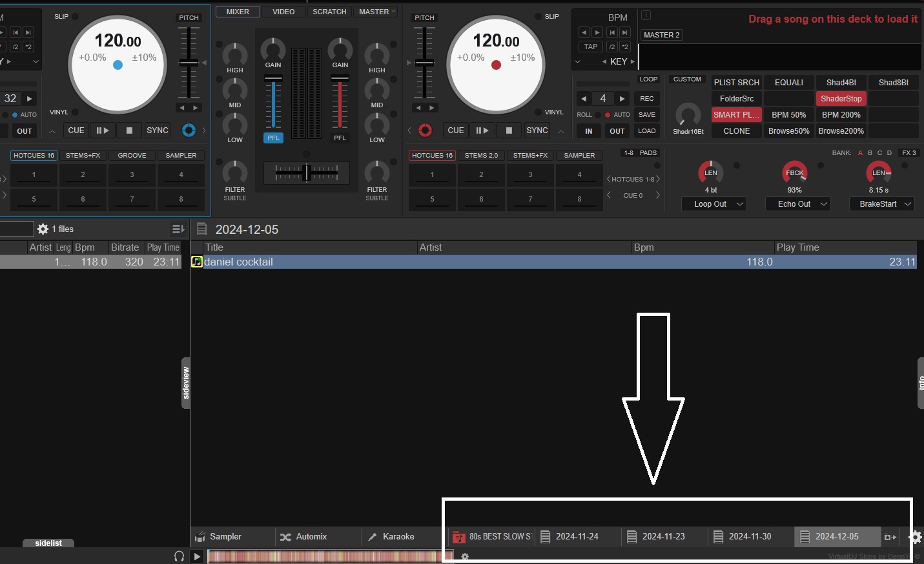The height and width of the screenshot is (564, 924).
Task: Switch to the VIDEO panel tab
Action: click(283, 12)
